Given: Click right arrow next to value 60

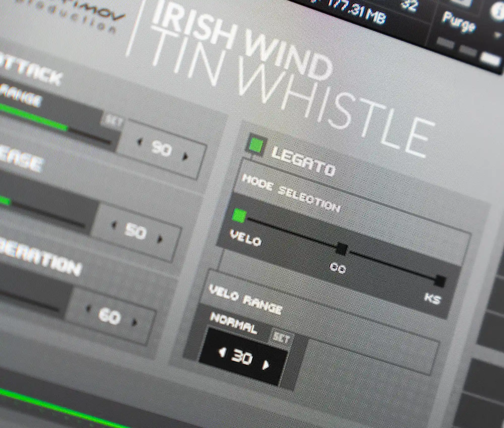Looking at the screenshot, I should coord(135,323).
